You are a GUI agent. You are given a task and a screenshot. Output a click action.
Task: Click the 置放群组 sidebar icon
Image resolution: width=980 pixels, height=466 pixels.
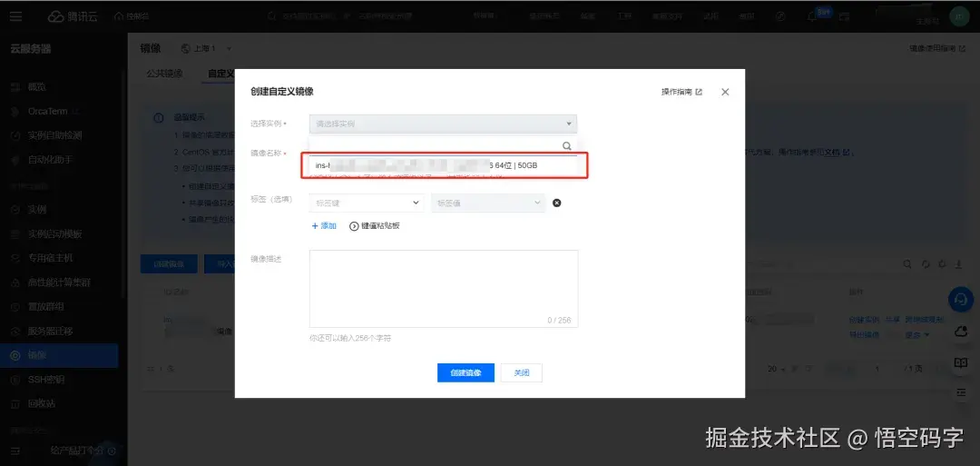coord(15,306)
